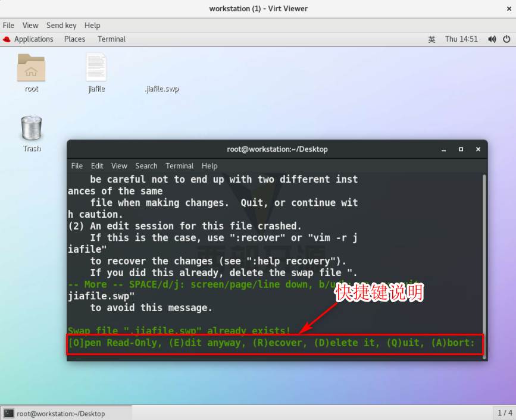516x420 pixels.
Task: Click the terminal vertical scrollbar
Action: click(x=484, y=267)
